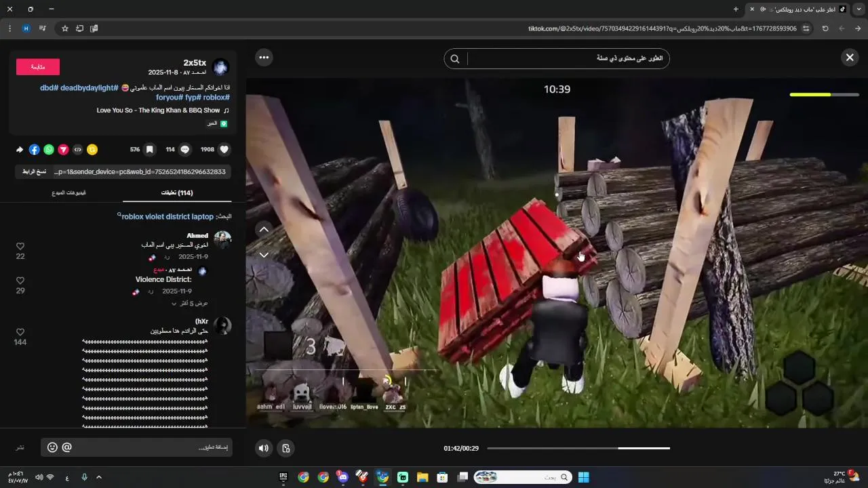Open browser three-dot menu
The width and height of the screenshot is (868, 488).
pyautogui.click(x=9, y=28)
